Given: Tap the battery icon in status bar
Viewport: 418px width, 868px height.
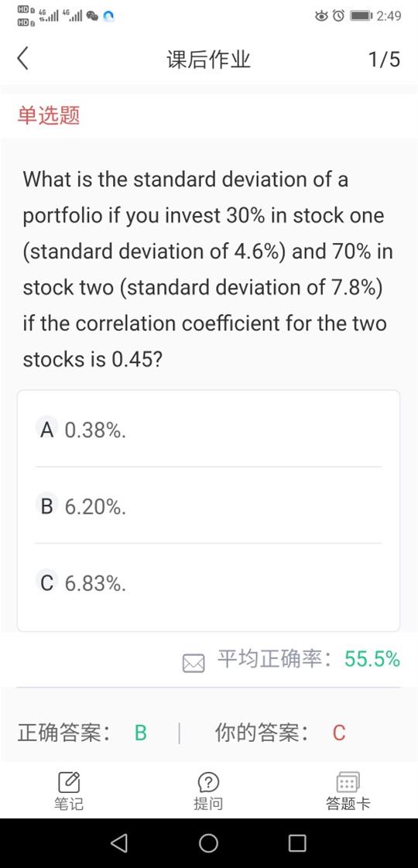Looking at the screenshot, I should click(361, 15).
